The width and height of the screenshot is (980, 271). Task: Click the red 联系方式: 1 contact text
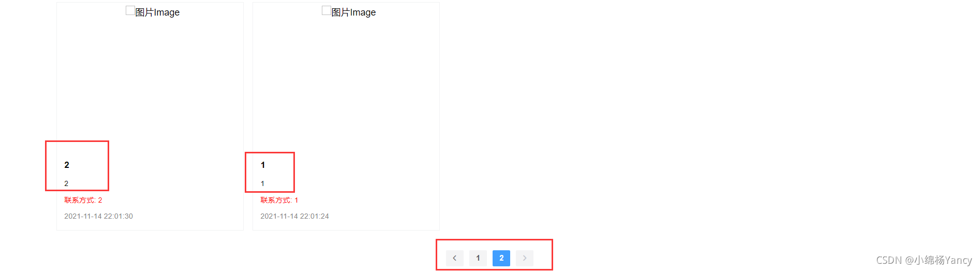tap(279, 200)
